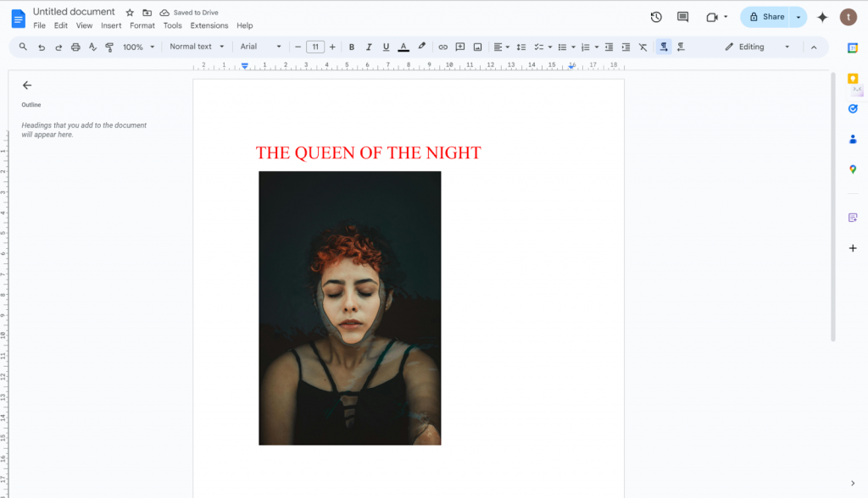Click the spelling and grammar check icon
The image size is (868, 498).
[93, 47]
